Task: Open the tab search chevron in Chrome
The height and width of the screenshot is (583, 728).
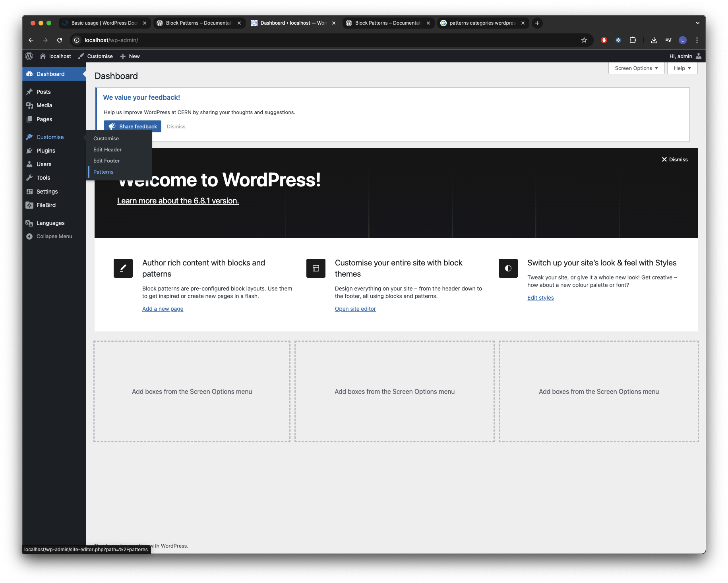Action: click(697, 23)
